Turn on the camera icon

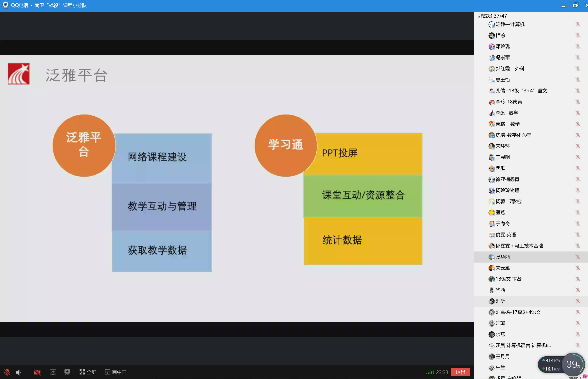click(37, 372)
